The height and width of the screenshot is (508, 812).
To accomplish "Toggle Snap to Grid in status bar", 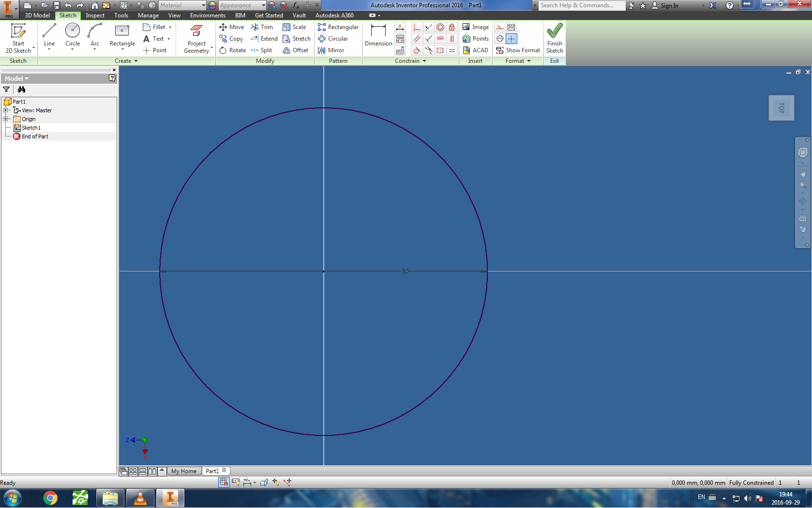I will tap(224, 482).
